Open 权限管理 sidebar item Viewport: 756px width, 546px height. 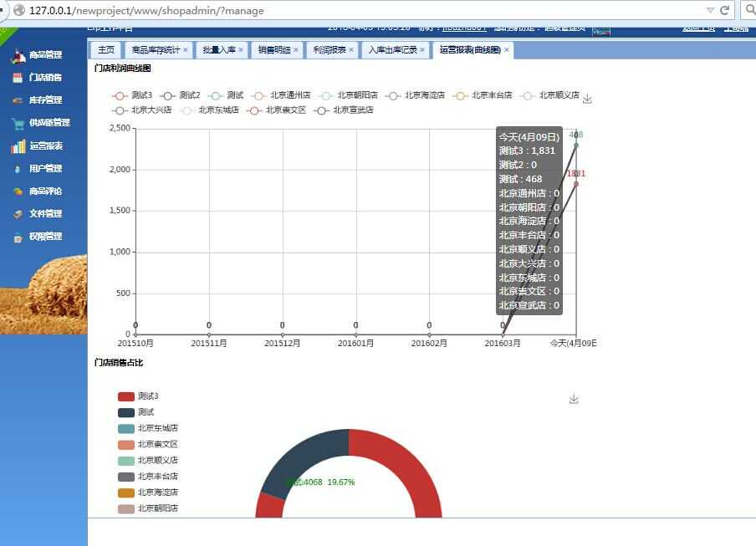38,237
